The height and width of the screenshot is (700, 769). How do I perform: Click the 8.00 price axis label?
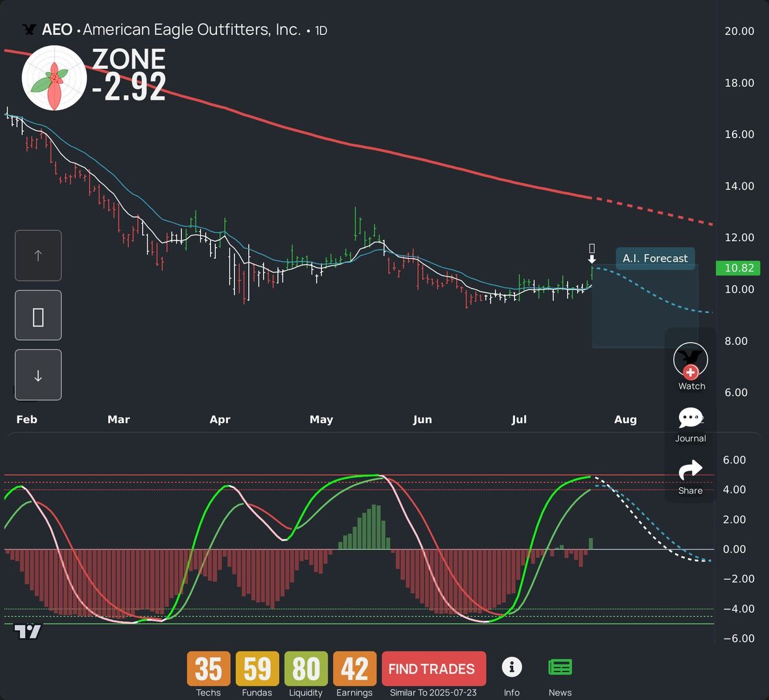736,341
